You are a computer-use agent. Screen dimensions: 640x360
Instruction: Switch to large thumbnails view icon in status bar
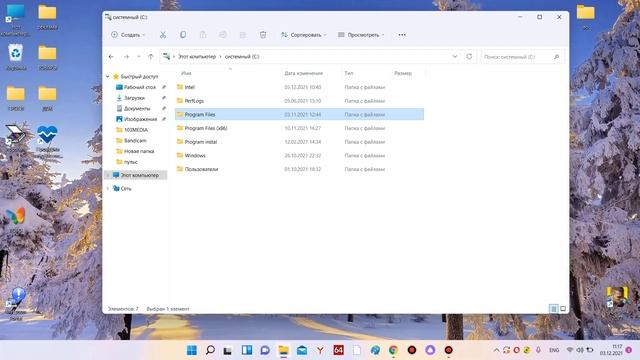click(x=563, y=309)
